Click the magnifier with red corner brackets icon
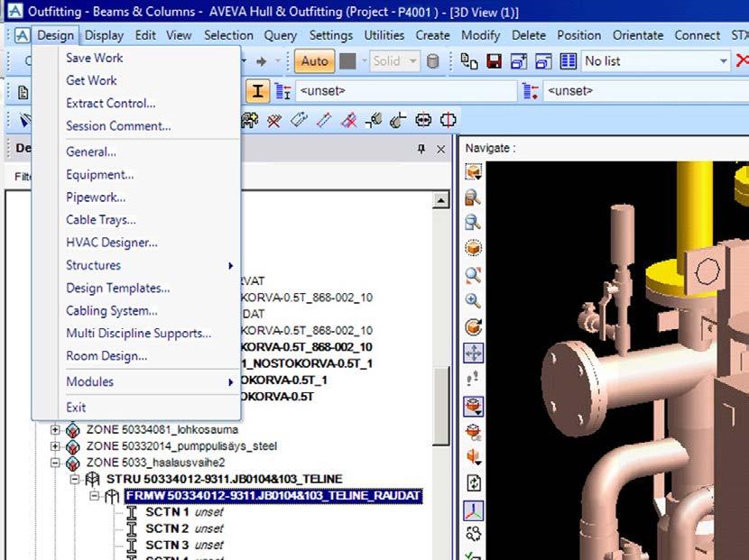The width and height of the screenshot is (749, 560). tap(473, 274)
